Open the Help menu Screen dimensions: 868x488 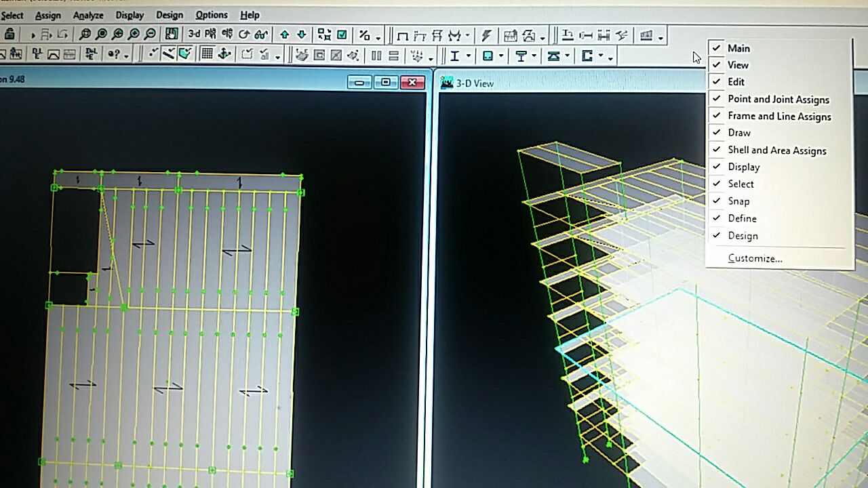[x=250, y=15]
